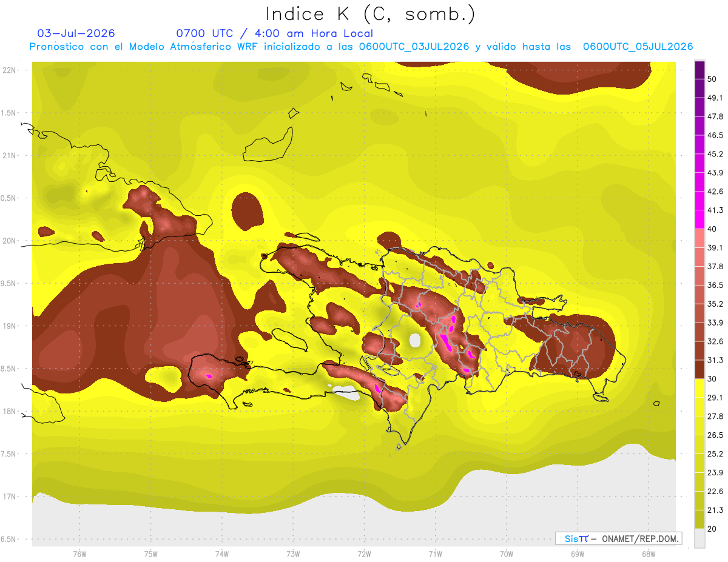The width and height of the screenshot is (728, 562).
Task: Click the "40" colorbar value
Action: pos(712,229)
